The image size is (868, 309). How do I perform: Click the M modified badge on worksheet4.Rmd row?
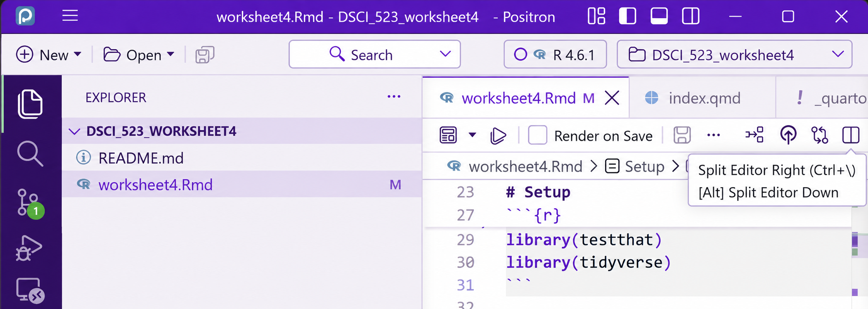click(395, 185)
